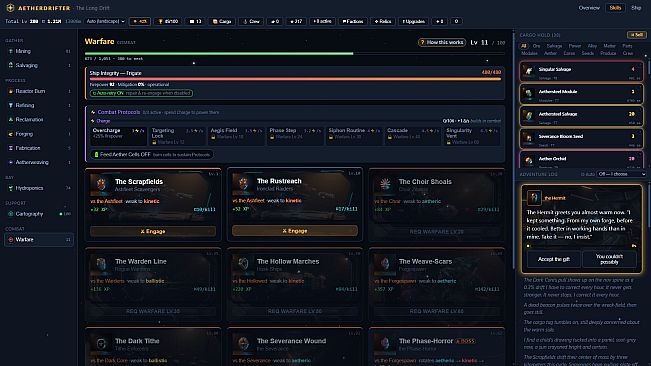Switch to the Ship tab
The width and height of the screenshot is (651, 366).
[636, 8]
